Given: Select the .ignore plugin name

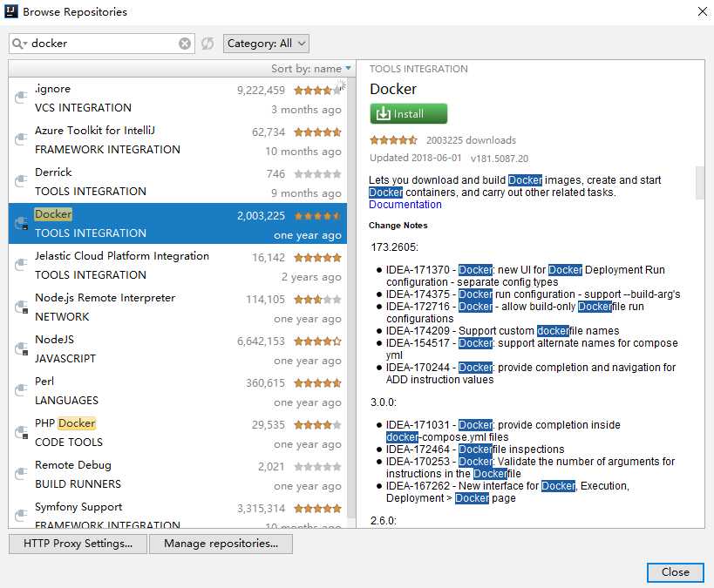Looking at the screenshot, I should click(x=53, y=89).
